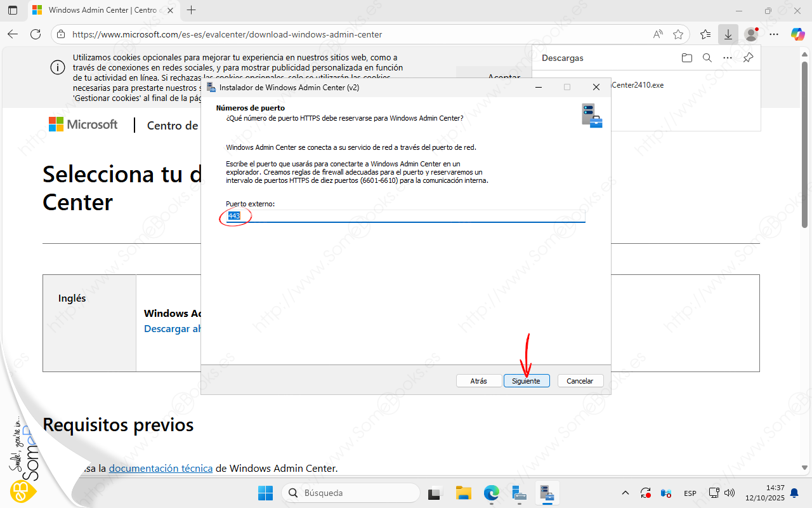Select the Windows Admin Center browser tab
The height and width of the screenshot is (508, 812).
pos(101,10)
